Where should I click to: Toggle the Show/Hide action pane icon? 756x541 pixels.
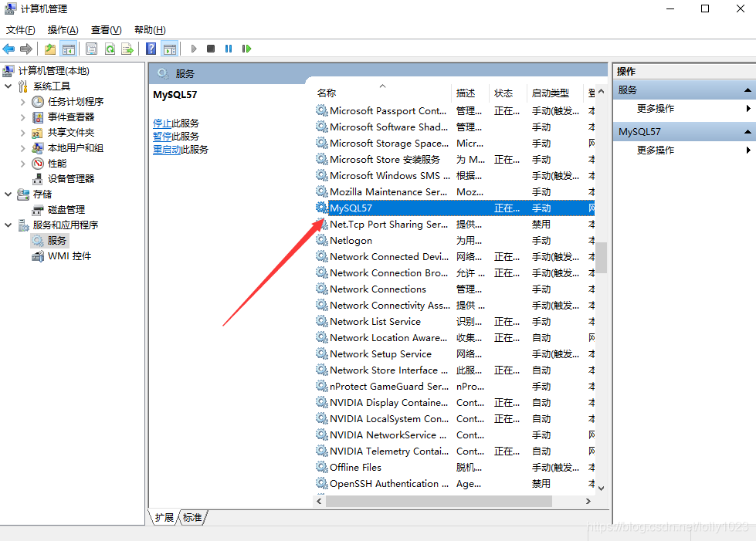pyautogui.click(x=170, y=49)
